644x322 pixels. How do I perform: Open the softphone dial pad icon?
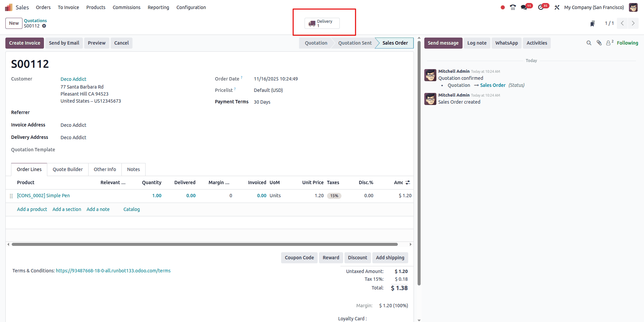click(x=513, y=7)
